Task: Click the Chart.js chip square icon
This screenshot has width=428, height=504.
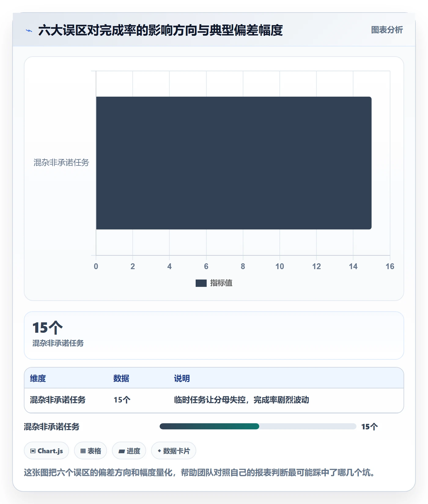Action: (x=33, y=451)
